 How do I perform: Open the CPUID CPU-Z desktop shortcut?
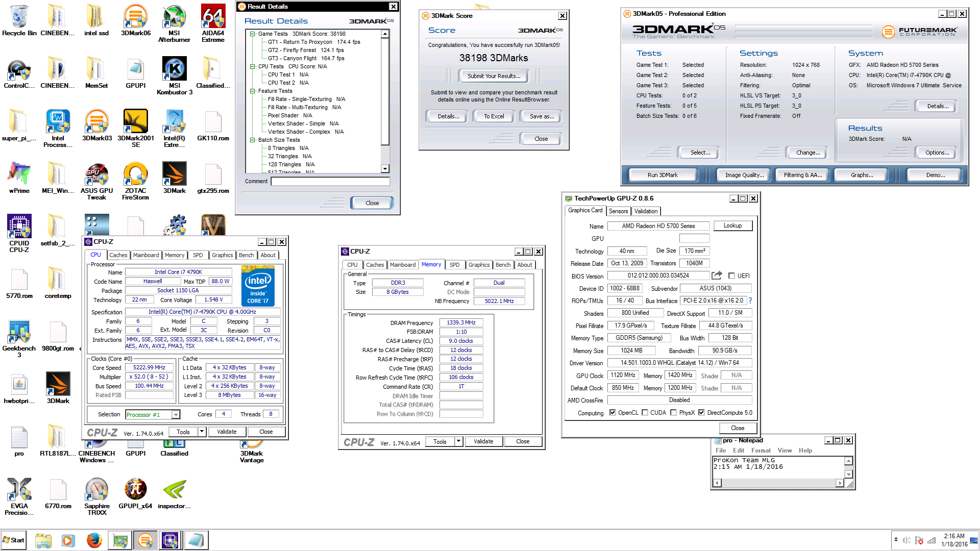(x=19, y=234)
